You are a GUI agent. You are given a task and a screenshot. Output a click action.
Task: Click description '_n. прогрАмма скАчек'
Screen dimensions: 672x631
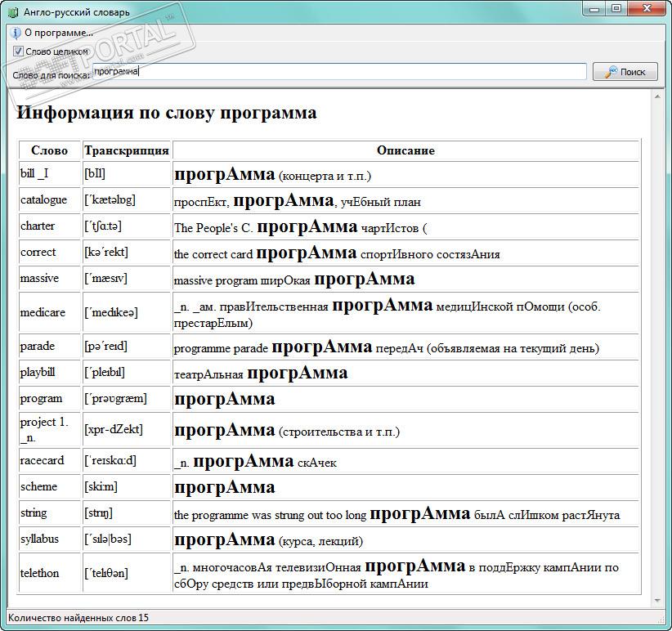405,461
